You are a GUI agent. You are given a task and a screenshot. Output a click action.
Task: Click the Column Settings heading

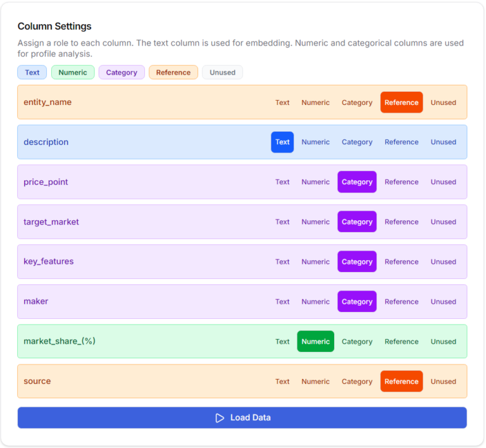[54, 27]
